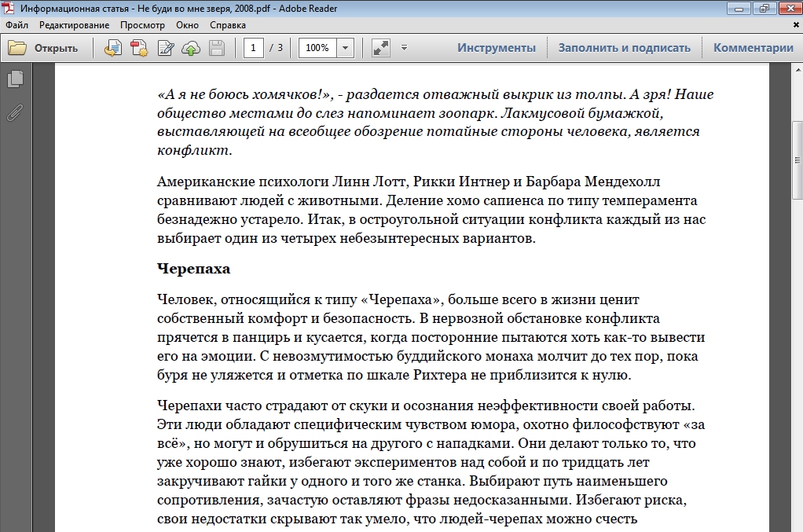This screenshot has width=803, height=532.
Task: Click the Convert to PDF toolbar icon
Action: [x=112, y=48]
